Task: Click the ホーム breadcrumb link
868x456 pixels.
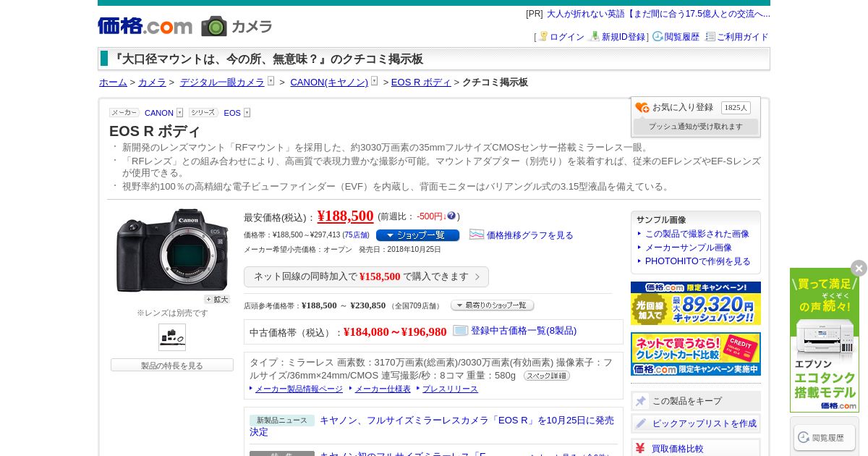Action: coord(113,83)
